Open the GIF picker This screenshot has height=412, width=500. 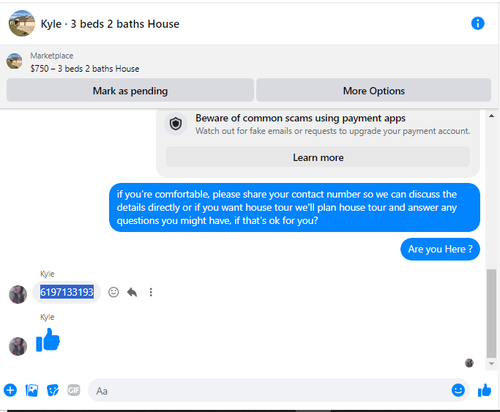click(74, 390)
